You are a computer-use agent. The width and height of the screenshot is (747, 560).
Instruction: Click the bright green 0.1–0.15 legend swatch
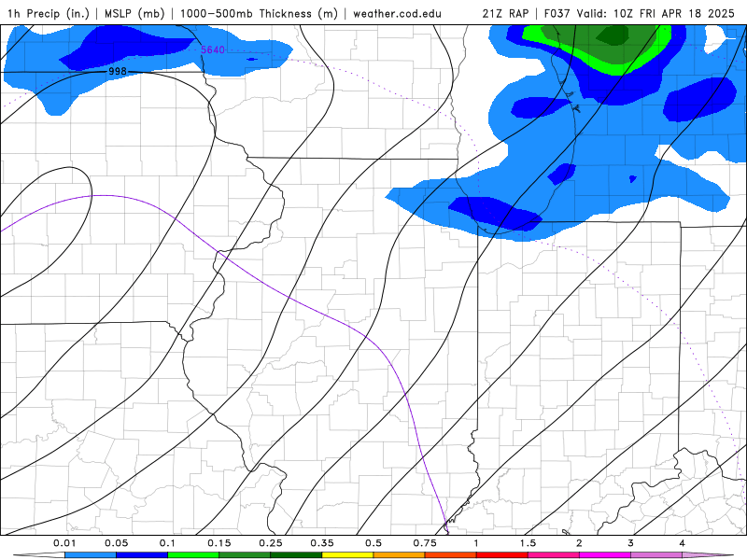pos(193,555)
